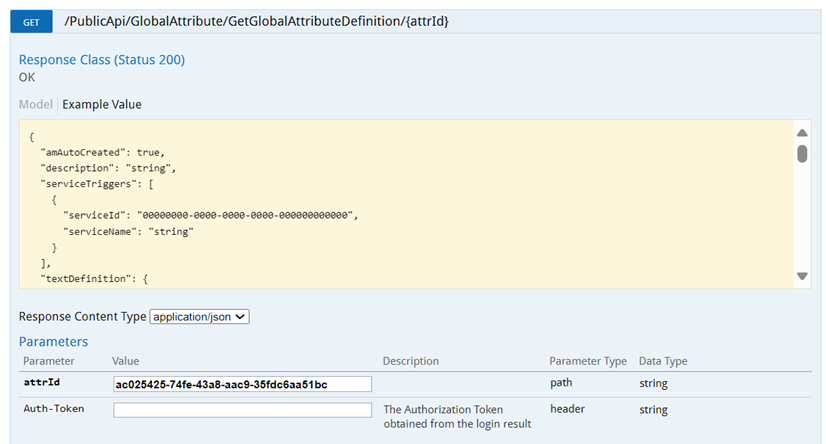Click the example value scrollbar thumb
Screen dimensions: 826x444
click(802, 153)
